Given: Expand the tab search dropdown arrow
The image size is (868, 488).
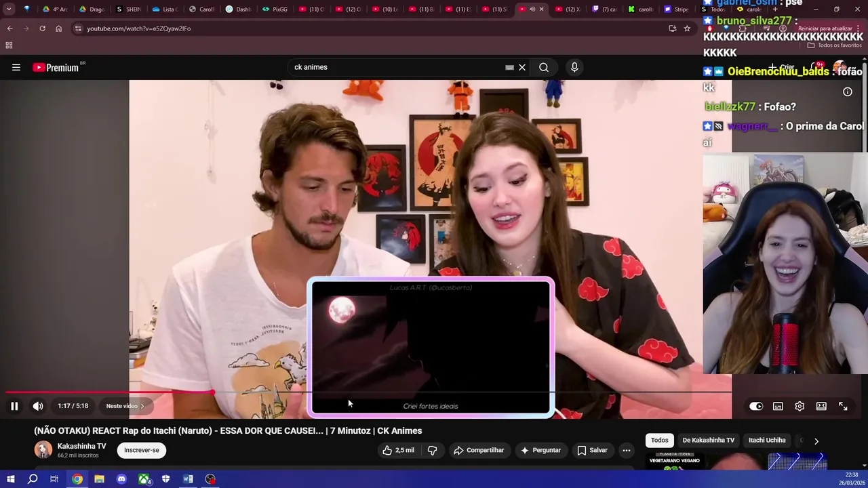Looking at the screenshot, I should (9, 9).
